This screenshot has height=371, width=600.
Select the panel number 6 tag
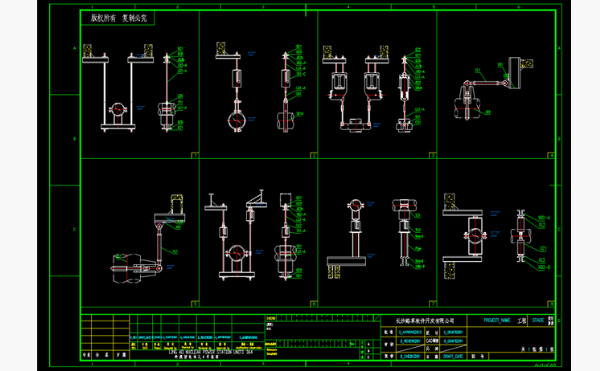tap(313, 304)
